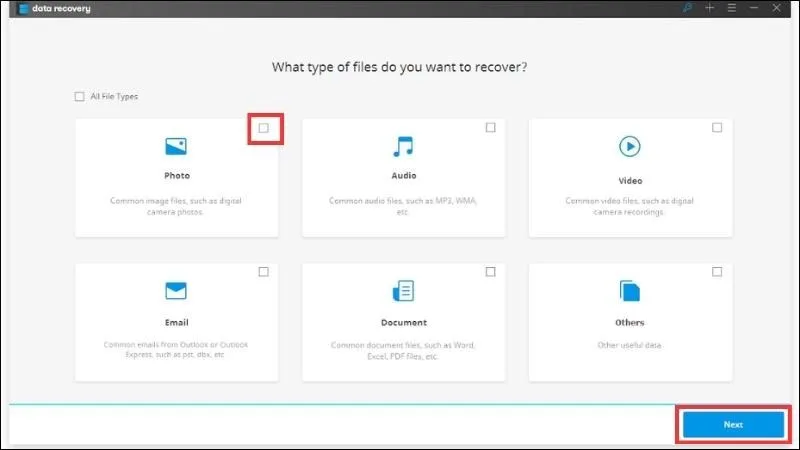Click the Document file icon
Viewport: 800px width, 450px height.
(403, 291)
